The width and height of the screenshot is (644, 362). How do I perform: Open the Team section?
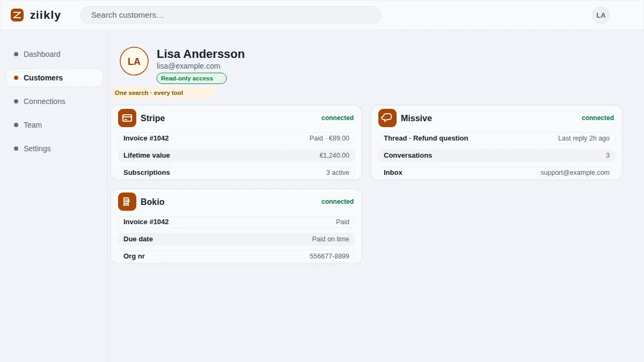tap(55, 125)
